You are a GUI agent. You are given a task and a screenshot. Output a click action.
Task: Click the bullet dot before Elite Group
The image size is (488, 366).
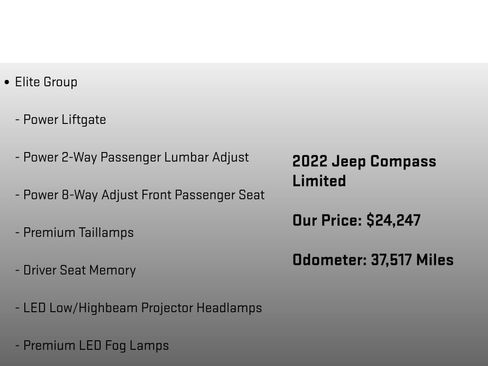tap(7, 82)
